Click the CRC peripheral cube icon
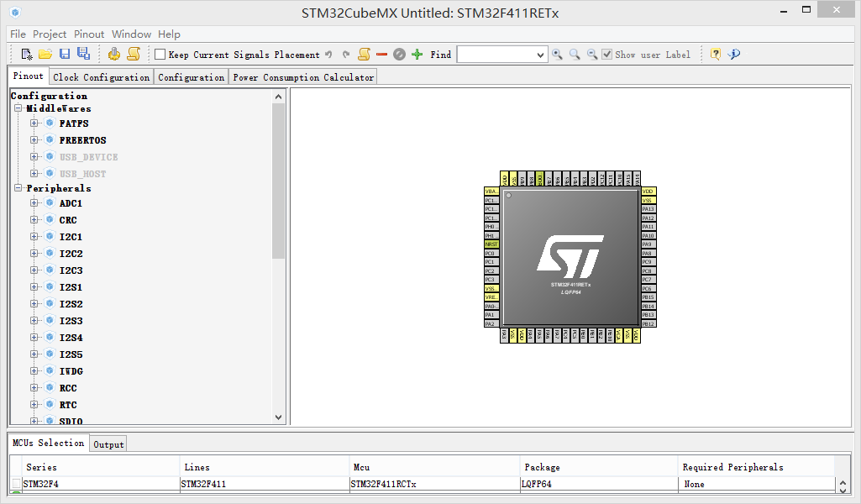861x504 pixels. [50, 219]
